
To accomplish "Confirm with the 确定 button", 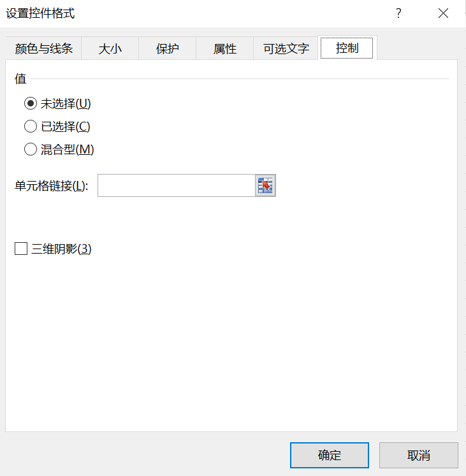I will tap(330, 455).
